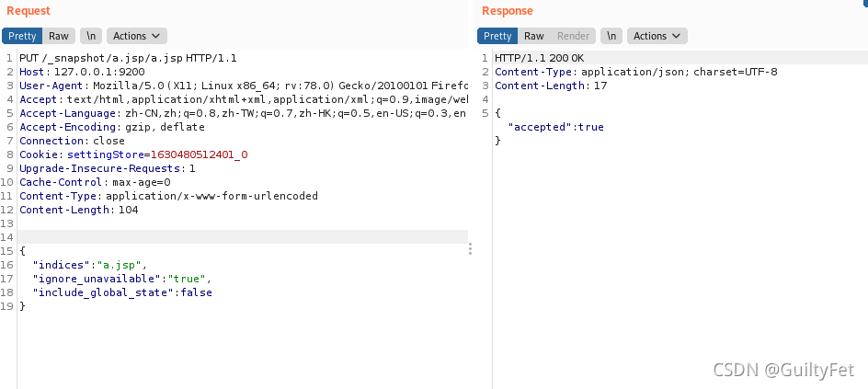The height and width of the screenshot is (389, 868).
Task: Click the User-Agent header line
Action: (x=244, y=86)
